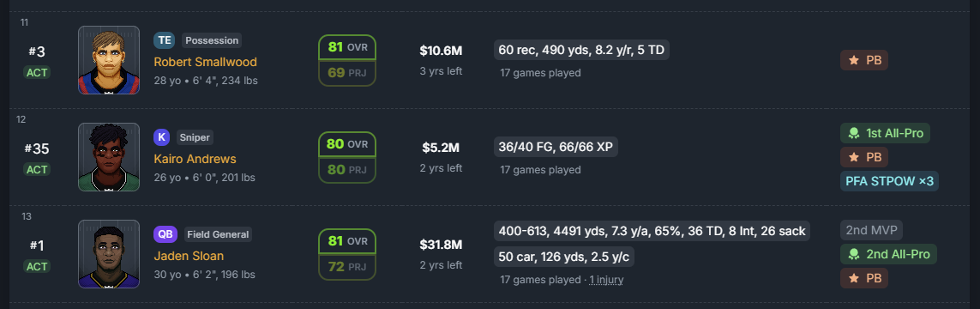Click Jaden Sloan's 81 OVR rating box
Viewport: 980px width, 309px height.
[347, 241]
